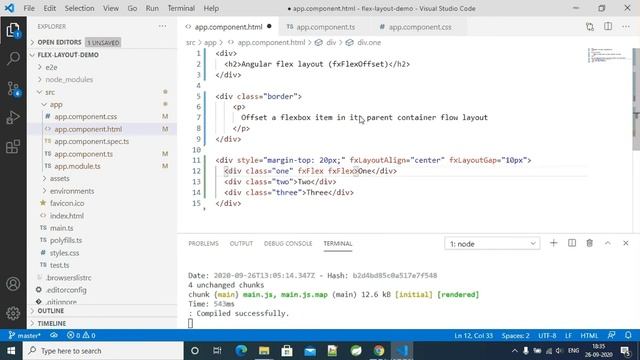Open Run and Debug view
Image resolution: width=640 pixels, height=360 pixels.
[x=13, y=118]
